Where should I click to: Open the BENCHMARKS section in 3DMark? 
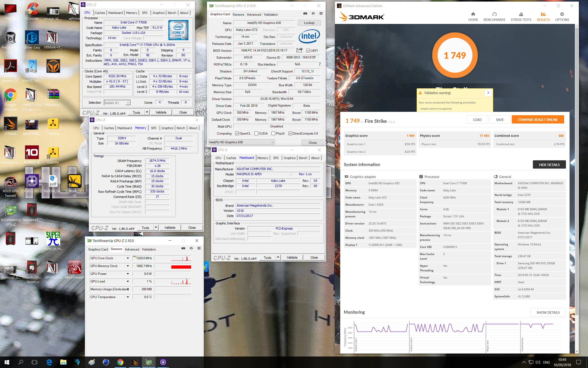(x=494, y=17)
